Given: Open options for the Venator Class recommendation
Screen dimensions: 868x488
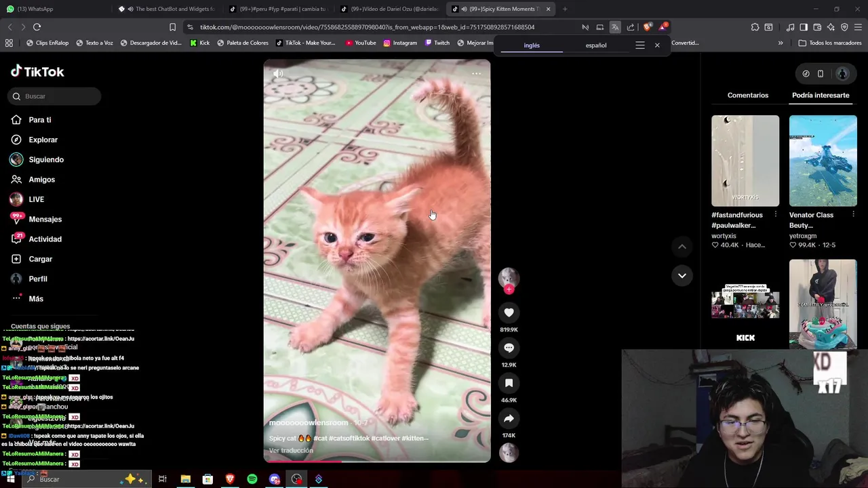Looking at the screenshot, I should click(x=853, y=214).
